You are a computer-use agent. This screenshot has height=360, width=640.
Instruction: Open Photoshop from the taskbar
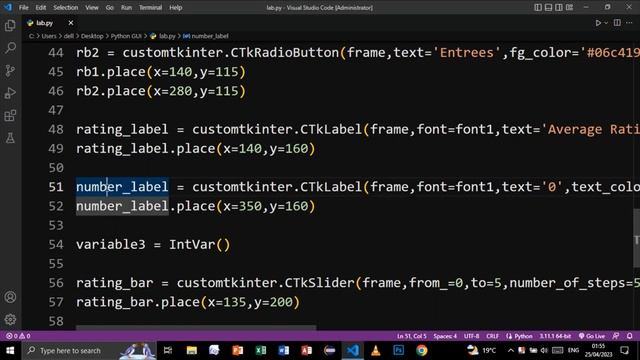(398, 351)
